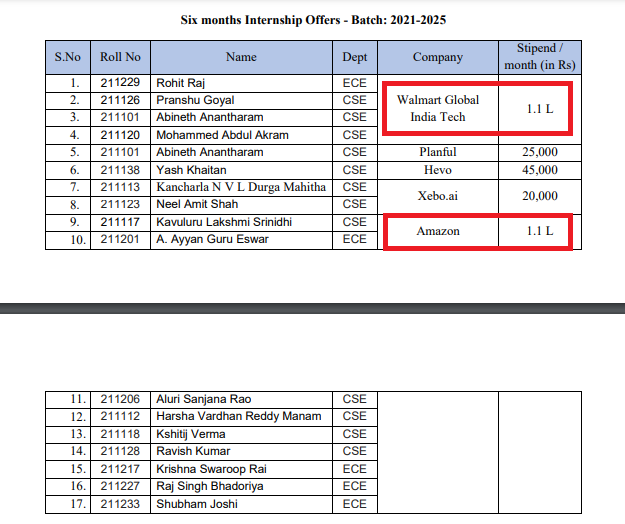The width and height of the screenshot is (625, 524).
Task: Select roll number 211201
Action: coord(120,239)
